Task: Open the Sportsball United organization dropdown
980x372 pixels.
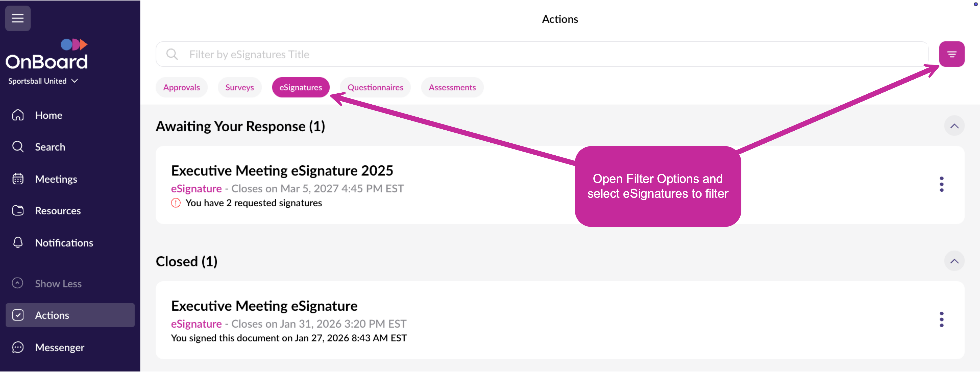Action: click(x=43, y=81)
